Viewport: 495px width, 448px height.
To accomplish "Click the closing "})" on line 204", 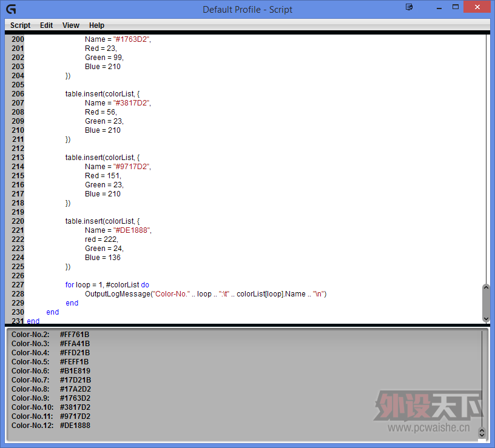I will (x=68, y=76).
